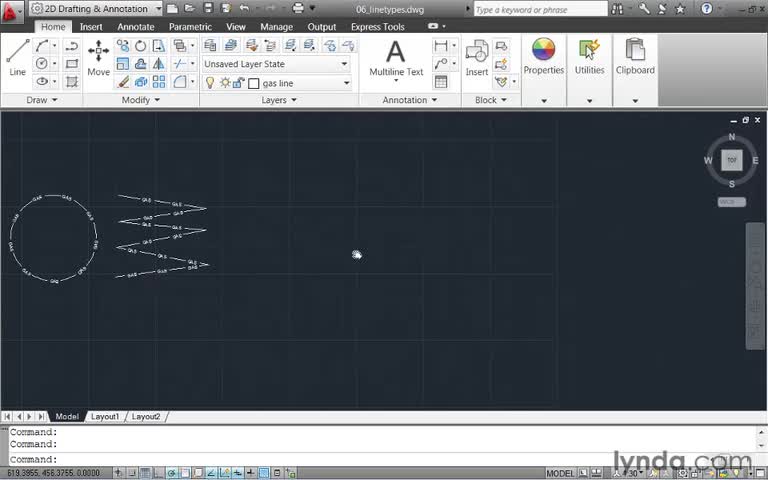Screen dimensions: 768x480
Task: Open Utilities panel icon
Action: [x=589, y=51]
